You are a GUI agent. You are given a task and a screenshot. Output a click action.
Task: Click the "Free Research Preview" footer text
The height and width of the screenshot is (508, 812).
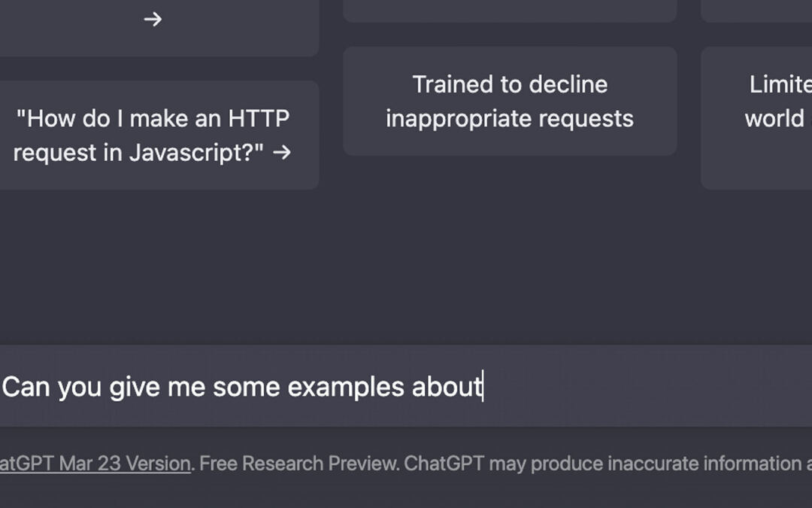tap(298, 464)
